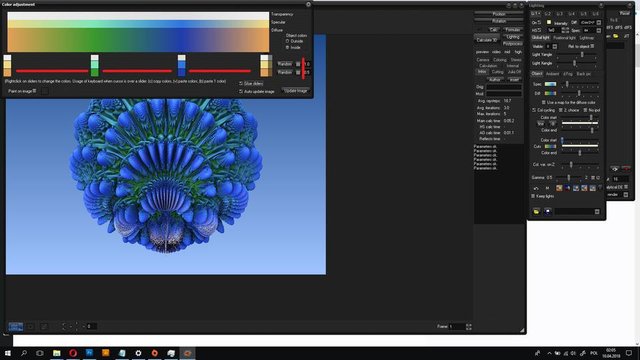Select the first orange light preset icon
The height and width of the screenshot is (360, 640).
(559, 188)
